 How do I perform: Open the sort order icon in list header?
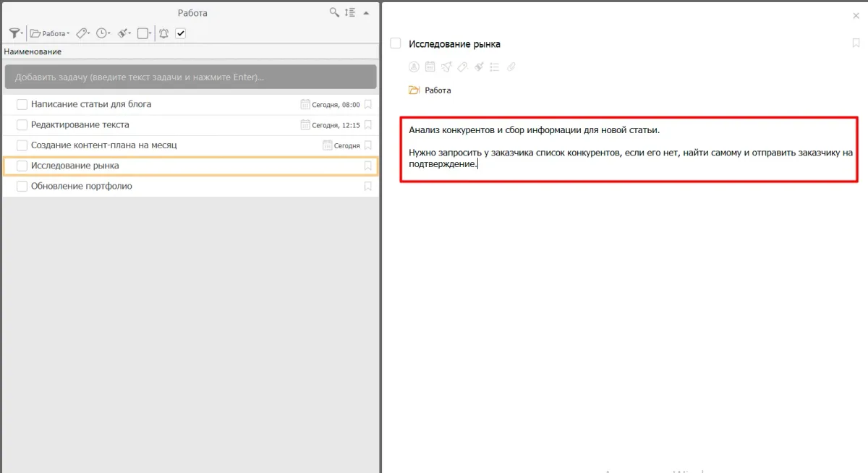click(350, 12)
